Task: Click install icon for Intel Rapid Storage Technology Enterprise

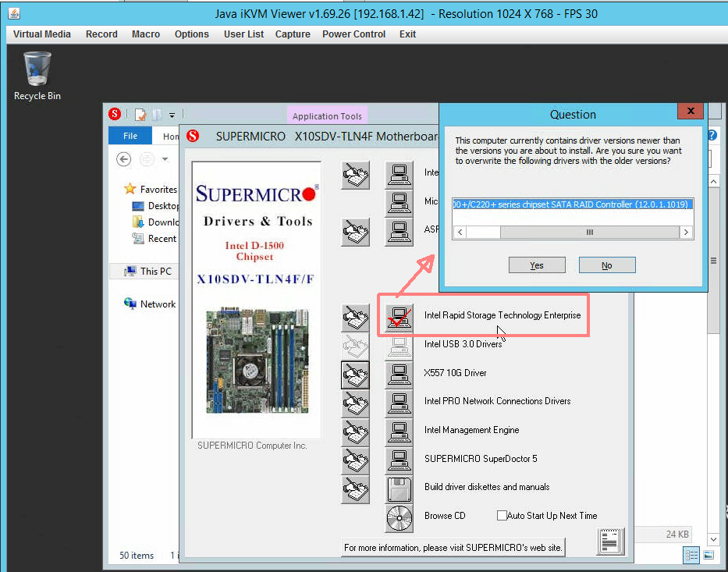Action: point(399,317)
